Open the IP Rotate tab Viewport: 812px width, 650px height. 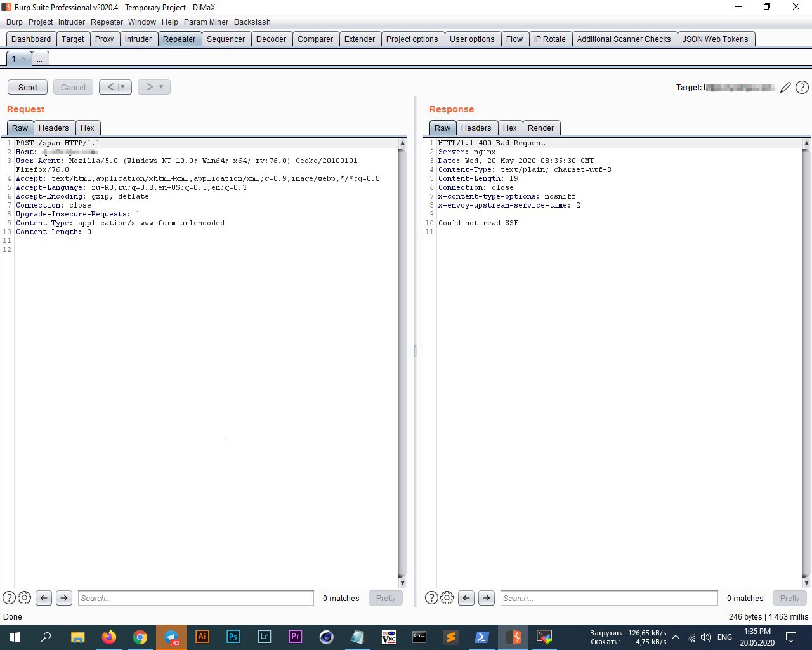point(550,39)
